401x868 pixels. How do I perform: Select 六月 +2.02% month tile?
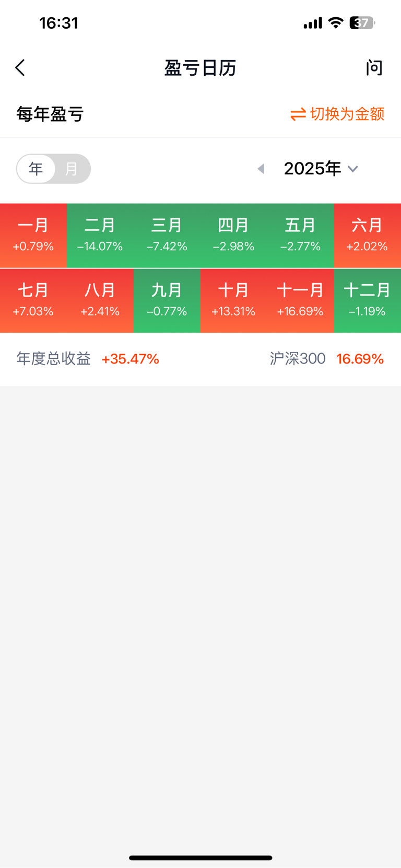click(x=368, y=236)
